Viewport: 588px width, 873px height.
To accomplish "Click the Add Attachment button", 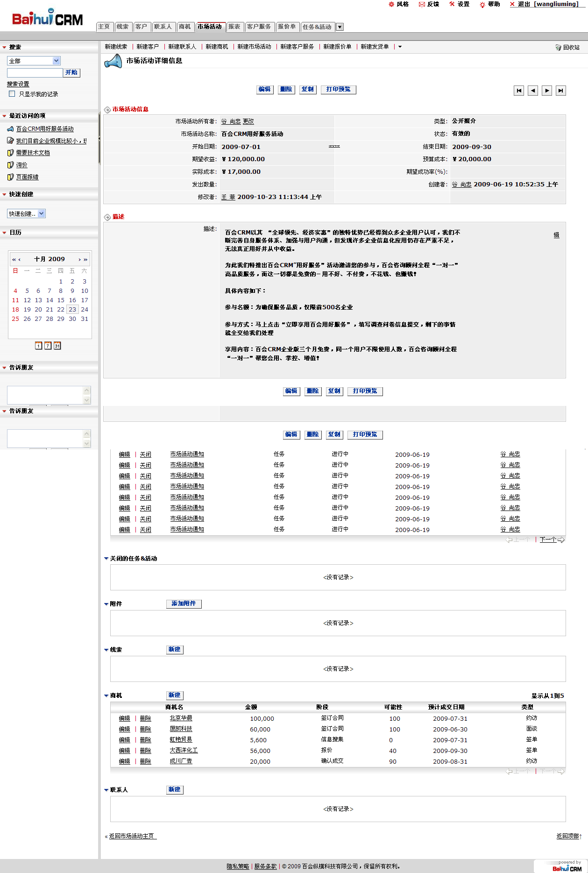I will (x=184, y=603).
